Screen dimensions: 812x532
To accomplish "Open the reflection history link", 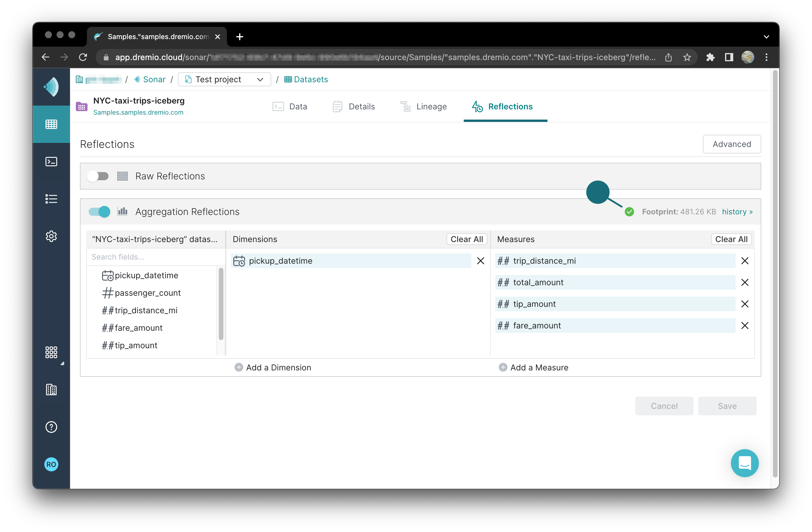I will point(737,211).
